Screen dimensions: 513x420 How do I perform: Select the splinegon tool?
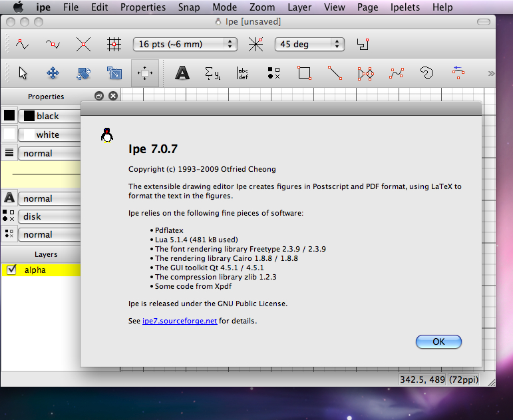tap(427, 73)
